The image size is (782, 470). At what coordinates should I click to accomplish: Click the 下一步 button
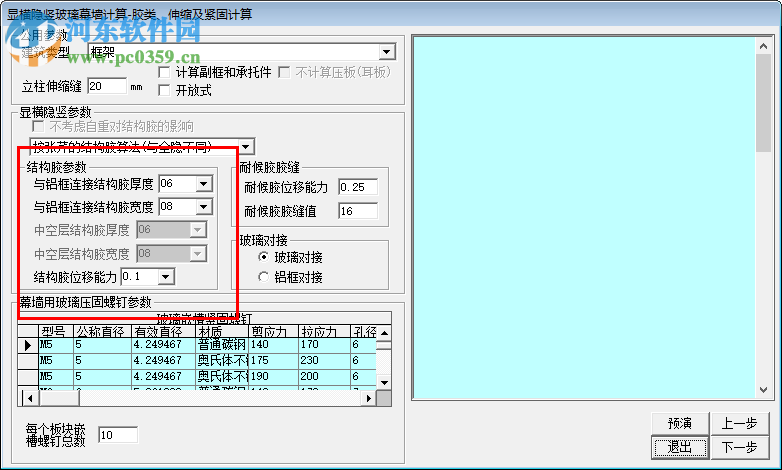(740, 447)
